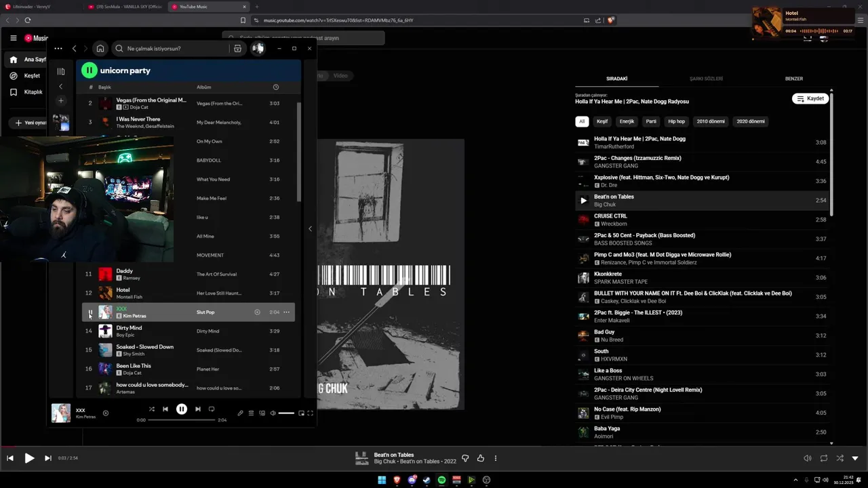Enter Spotify full screen mode
This screenshot has width=868, height=488.
click(x=311, y=413)
